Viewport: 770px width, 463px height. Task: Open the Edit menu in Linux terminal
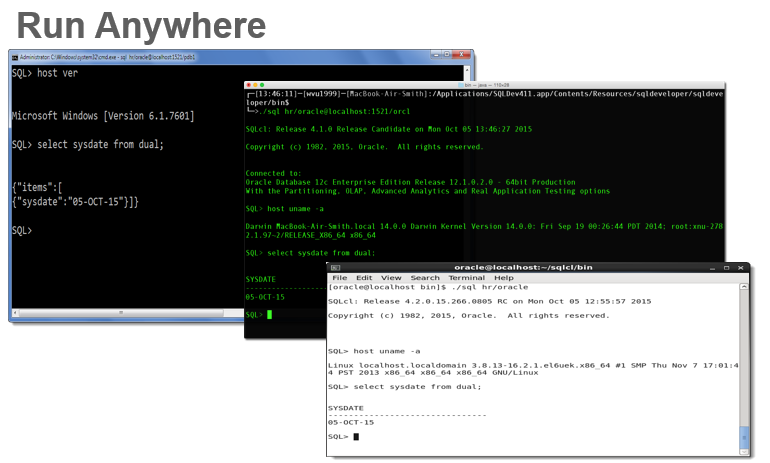click(x=364, y=278)
